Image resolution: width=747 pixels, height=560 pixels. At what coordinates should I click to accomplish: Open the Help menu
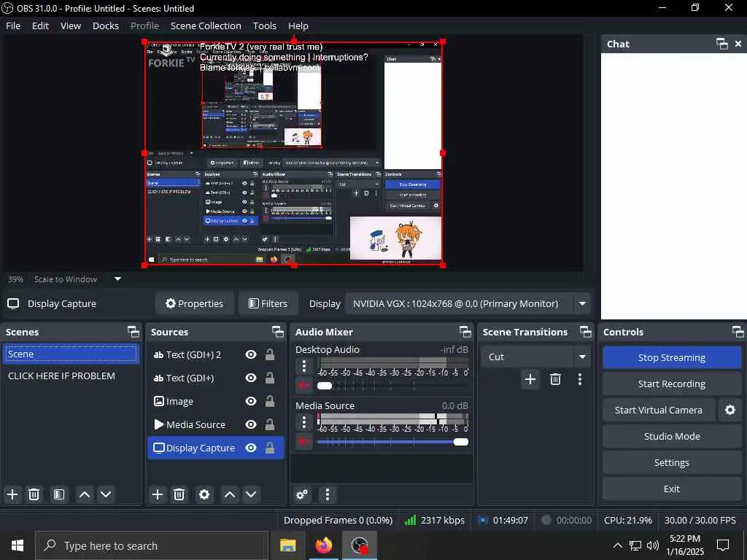tap(298, 26)
